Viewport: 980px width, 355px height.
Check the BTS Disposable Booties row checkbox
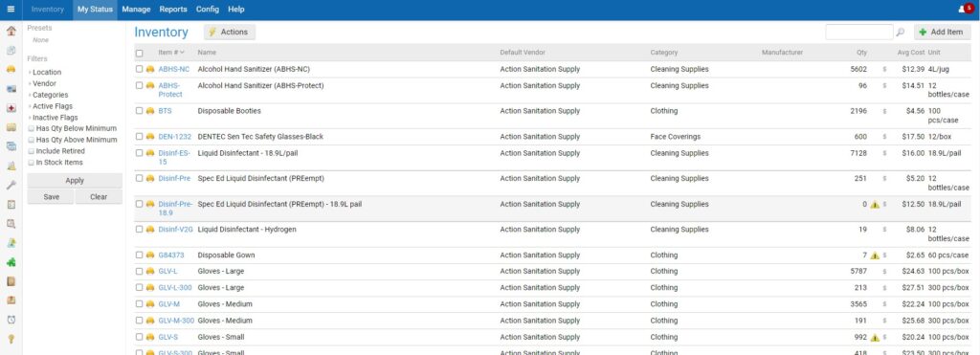pos(140,111)
